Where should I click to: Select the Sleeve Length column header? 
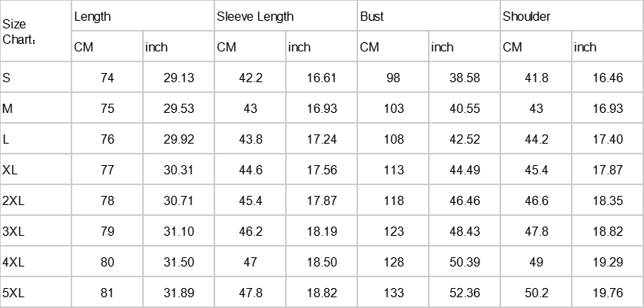click(x=255, y=16)
